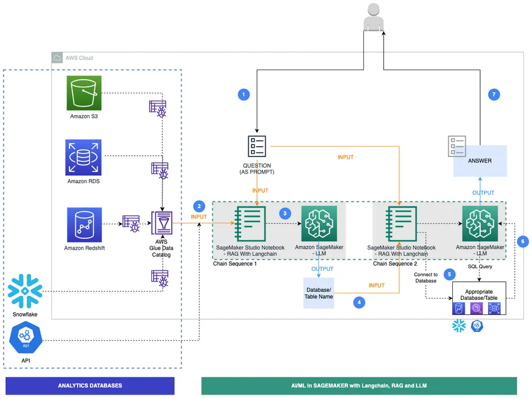Click the blue ANSWER box

tap(480, 161)
